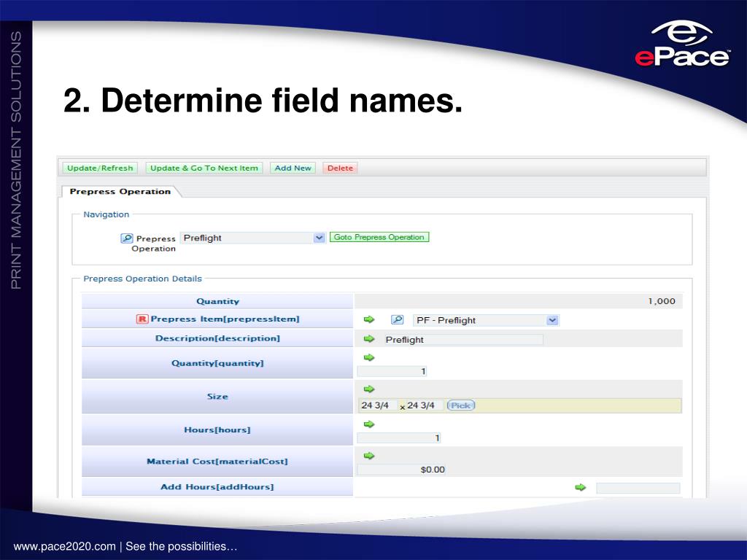Screen dimensions: 747x560
Task: Click the green arrow in the Add Hours row
Action: (x=580, y=487)
